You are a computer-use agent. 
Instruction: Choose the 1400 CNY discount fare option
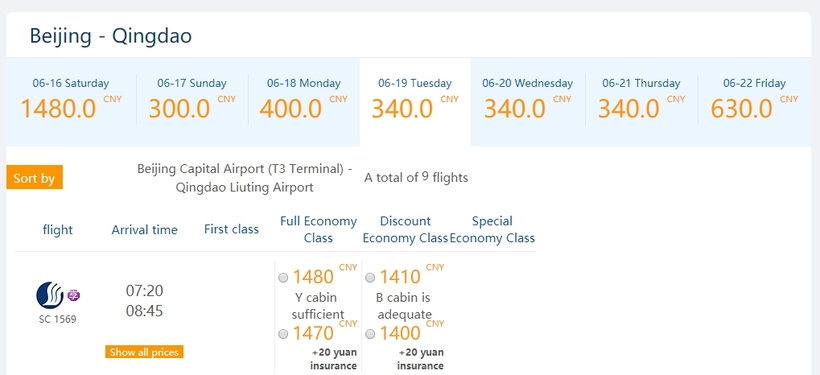click(x=370, y=334)
